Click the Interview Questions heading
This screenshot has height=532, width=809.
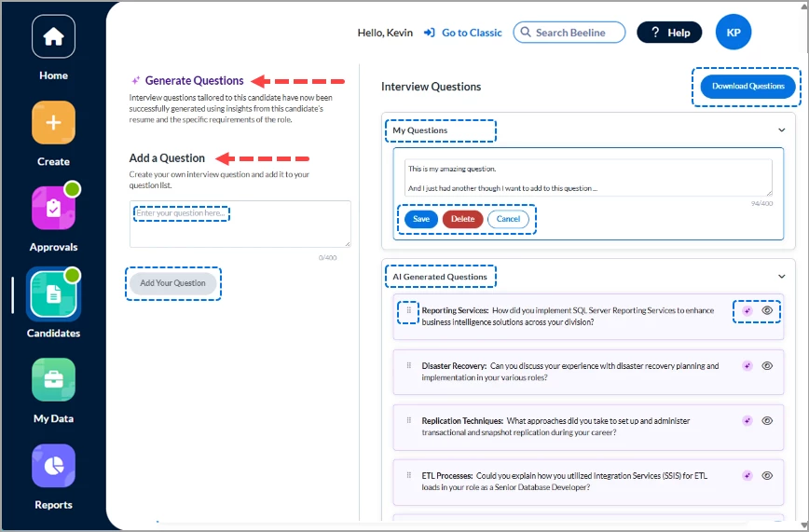click(431, 87)
